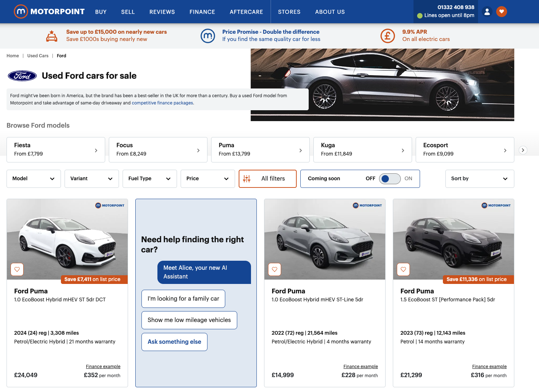The width and height of the screenshot is (539, 392).
Task: Open Finance example for £21,299 Puma
Action: (x=489, y=367)
